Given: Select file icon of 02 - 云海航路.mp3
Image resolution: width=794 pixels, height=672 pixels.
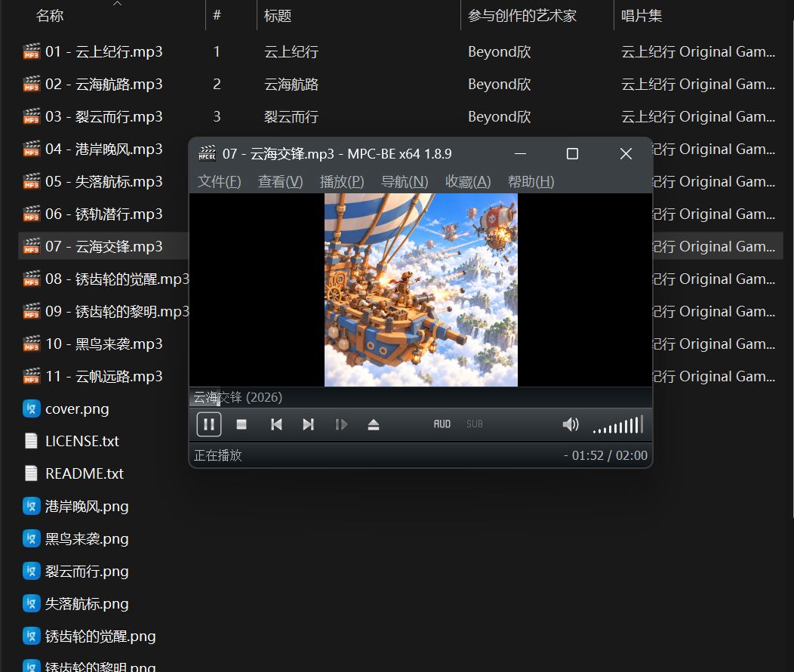Looking at the screenshot, I should click(x=32, y=84).
